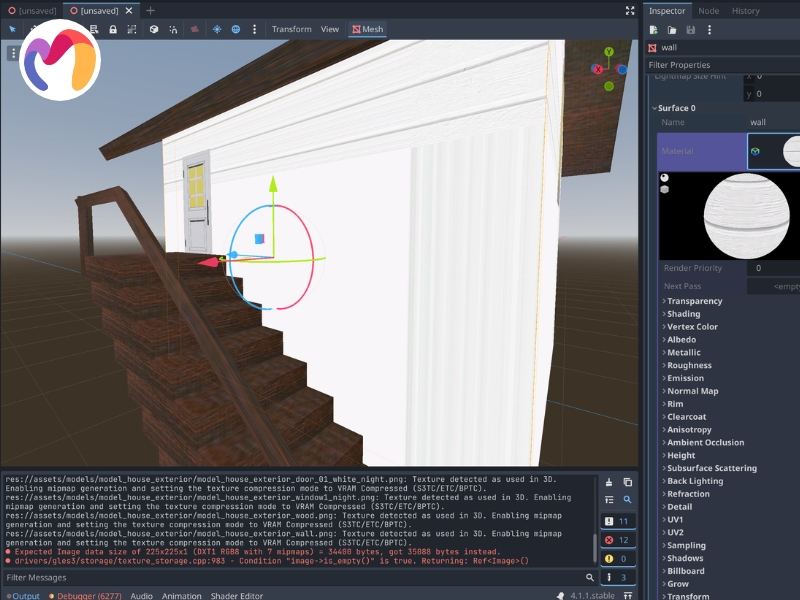Image resolution: width=800 pixels, height=600 pixels.
Task: Select the Select Mode arrow tool
Action: click(x=14, y=29)
